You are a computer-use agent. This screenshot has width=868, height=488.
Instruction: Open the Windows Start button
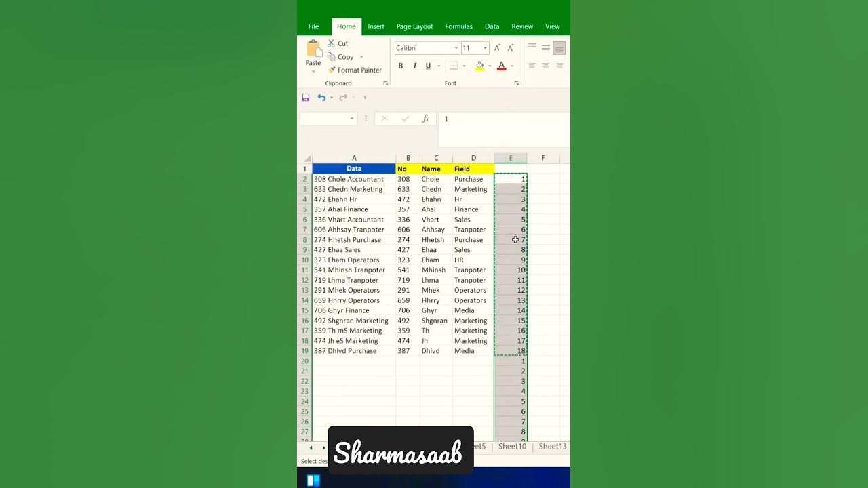pyautogui.click(x=313, y=481)
